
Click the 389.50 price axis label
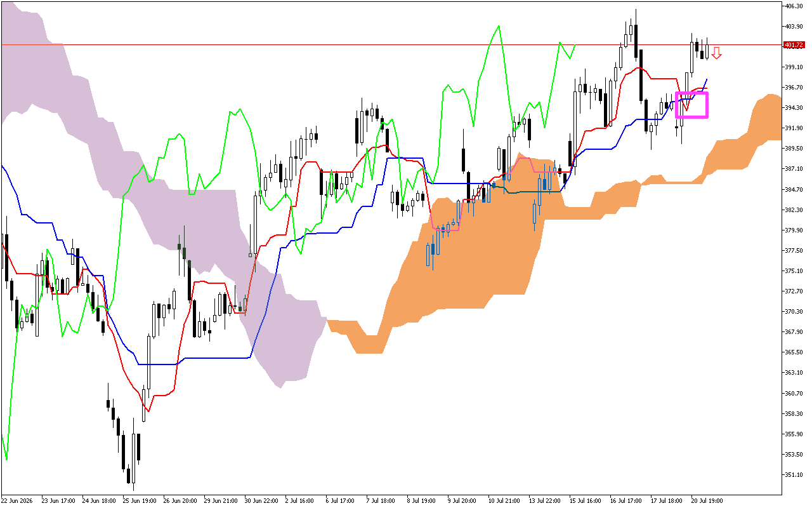(794, 148)
